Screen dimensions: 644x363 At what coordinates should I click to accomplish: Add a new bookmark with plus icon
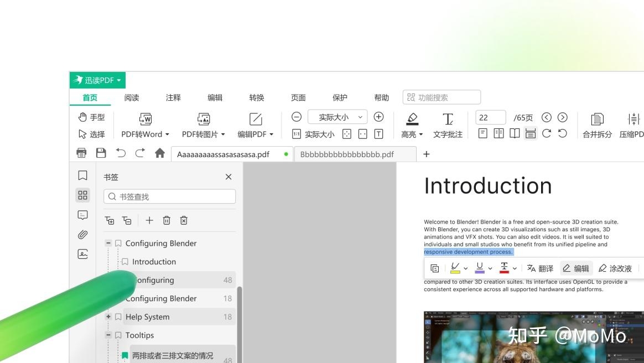pyautogui.click(x=149, y=220)
